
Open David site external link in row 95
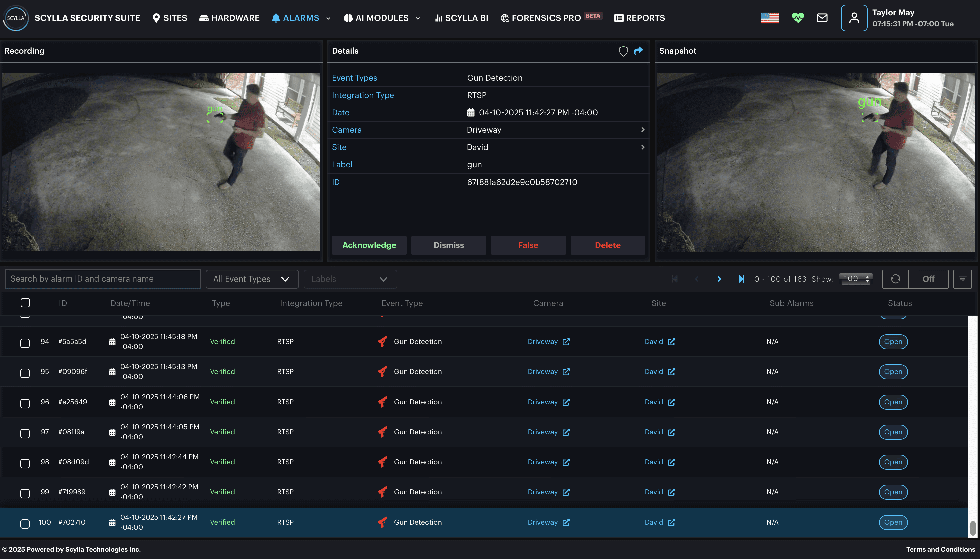[x=671, y=372]
